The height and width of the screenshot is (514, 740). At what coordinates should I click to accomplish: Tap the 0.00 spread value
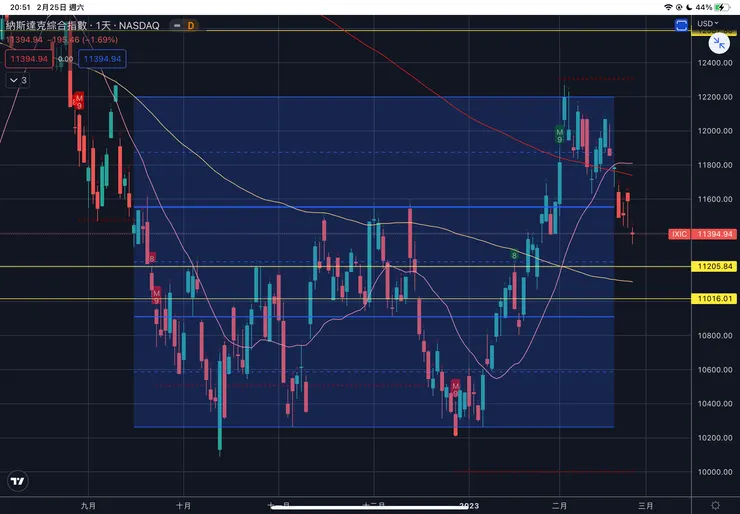pyautogui.click(x=65, y=59)
